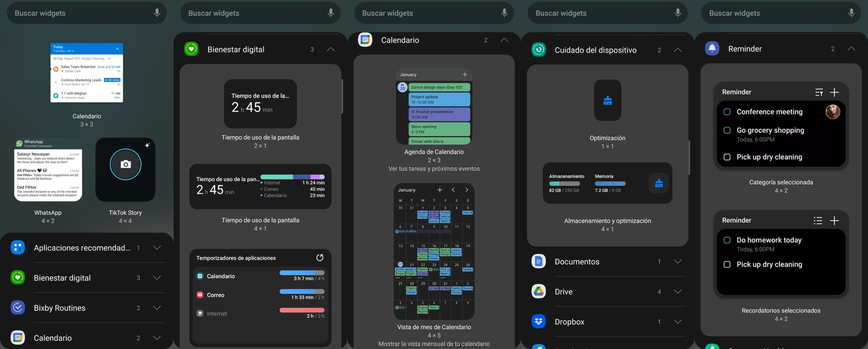Image resolution: width=868 pixels, height=349 pixels.
Task: Check the Conference meeting reminder checkbox
Action: 727,112
